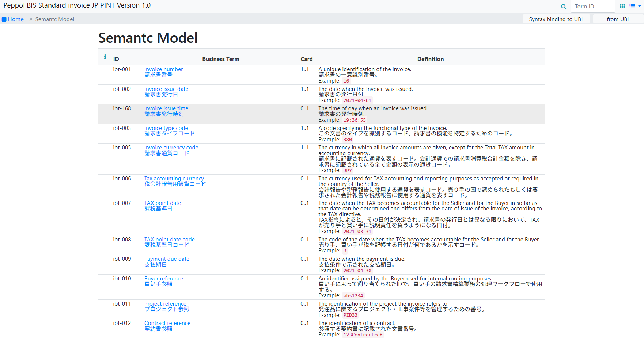The width and height of the screenshot is (644, 340).
Task: Click example value 123Contractref
Action: point(363,335)
